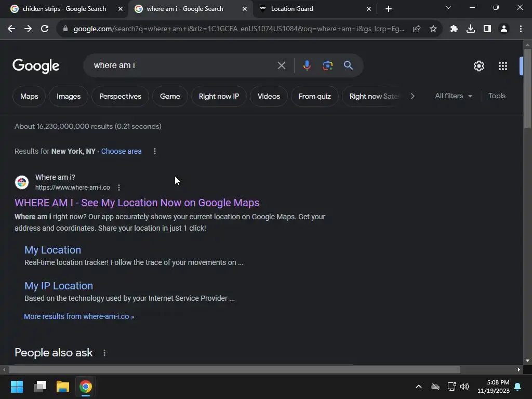Click the horizontal scrollbar at bottom

coord(234,369)
